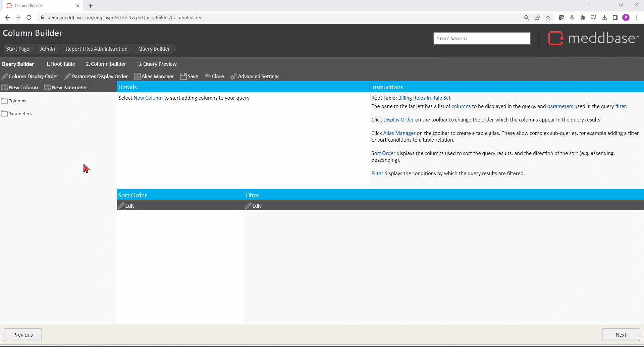
Task: Click the Close arrow icon in toolbar
Action: click(x=208, y=76)
